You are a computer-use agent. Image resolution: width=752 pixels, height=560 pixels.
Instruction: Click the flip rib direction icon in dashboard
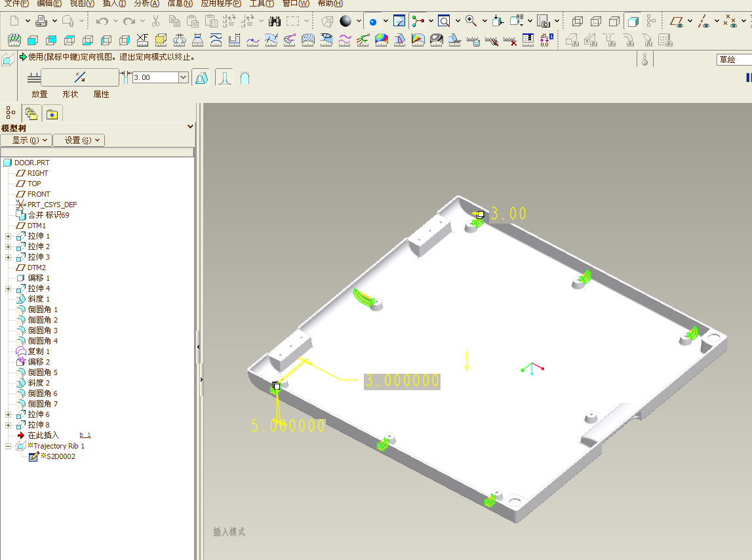click(x=80, y=77)
